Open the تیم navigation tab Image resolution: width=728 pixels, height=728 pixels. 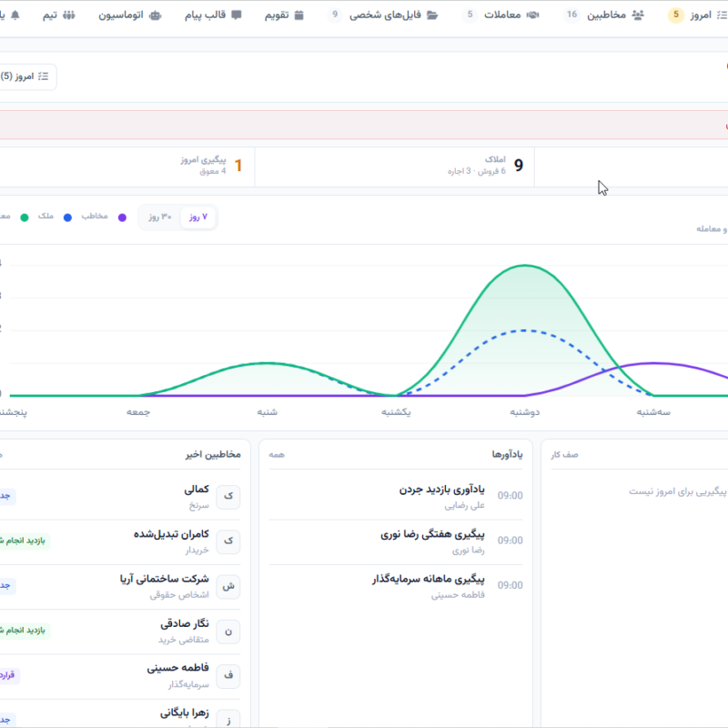(58, 15)
